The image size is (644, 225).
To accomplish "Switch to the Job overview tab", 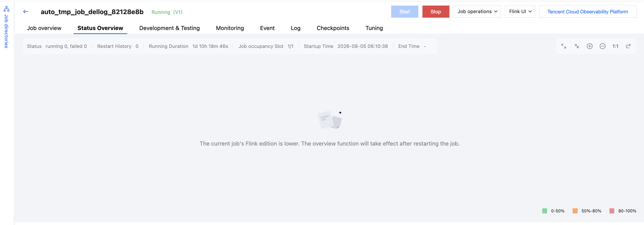I will pyautogui.click(x=44, y=28).
